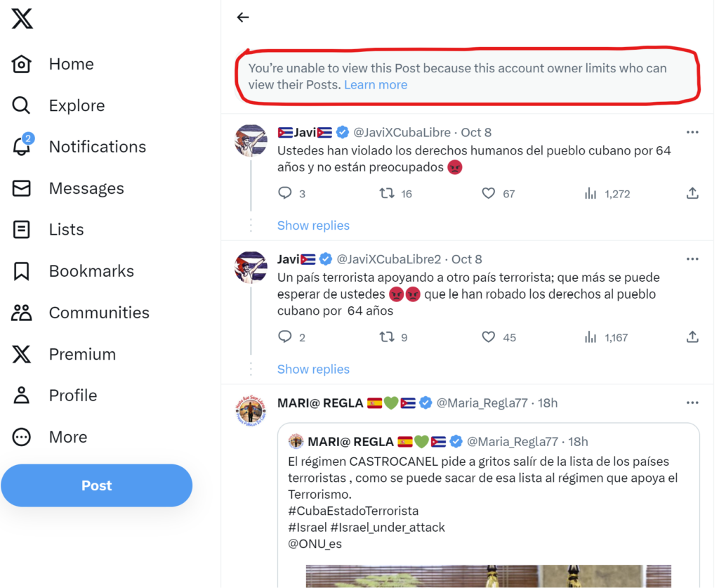Expand Show replies under first Javi post
This screenshot has height=588, width=719.
[313, 226]
